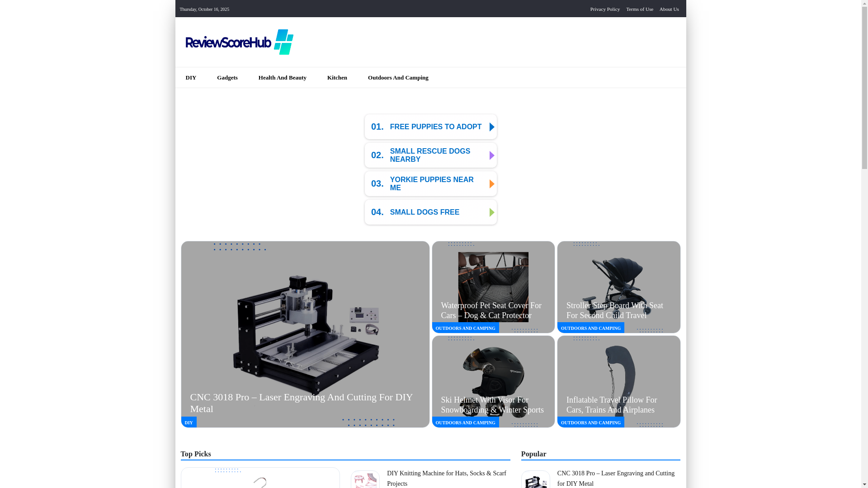The width and height of the screenshot is (868, 488).
Task: Select Health And Beauty in navigation
Action: click(x=282, y=78)
